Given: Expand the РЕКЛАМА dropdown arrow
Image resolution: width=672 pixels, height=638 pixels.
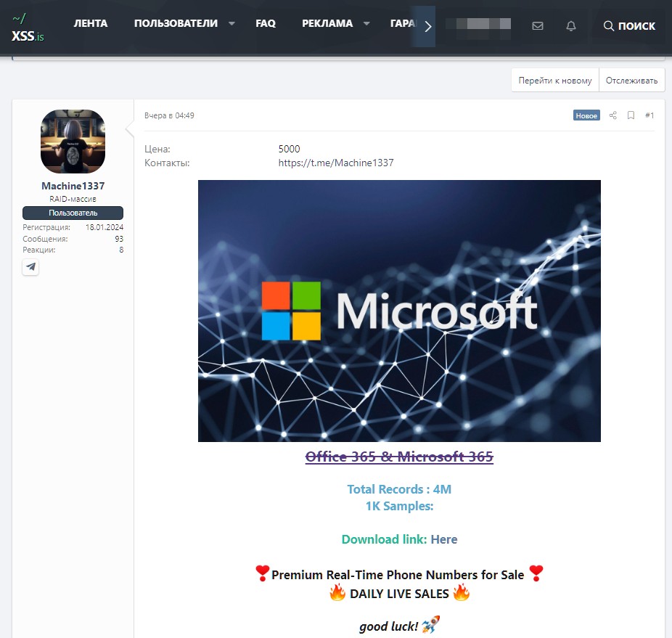Looking at the screenshot, I should [x=366, y=24].
